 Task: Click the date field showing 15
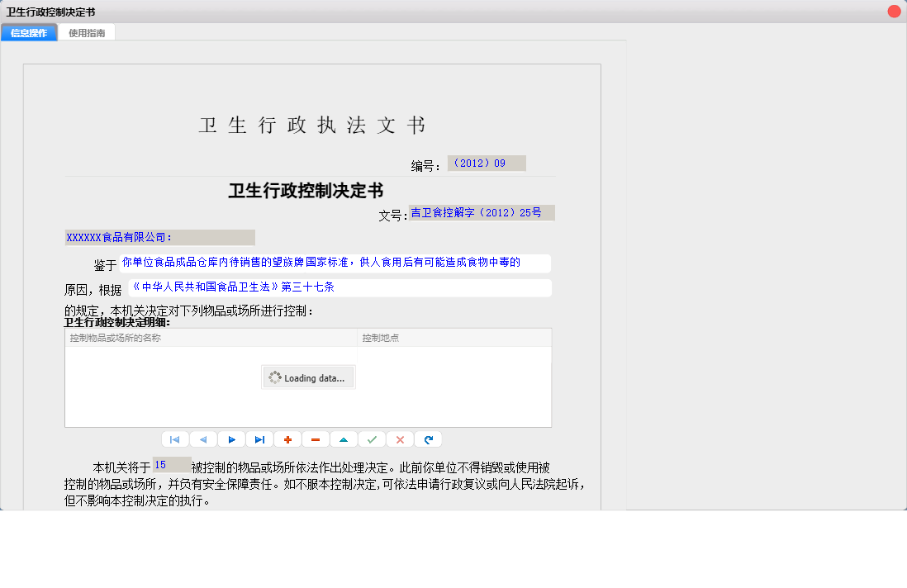[x=172, y=464]
